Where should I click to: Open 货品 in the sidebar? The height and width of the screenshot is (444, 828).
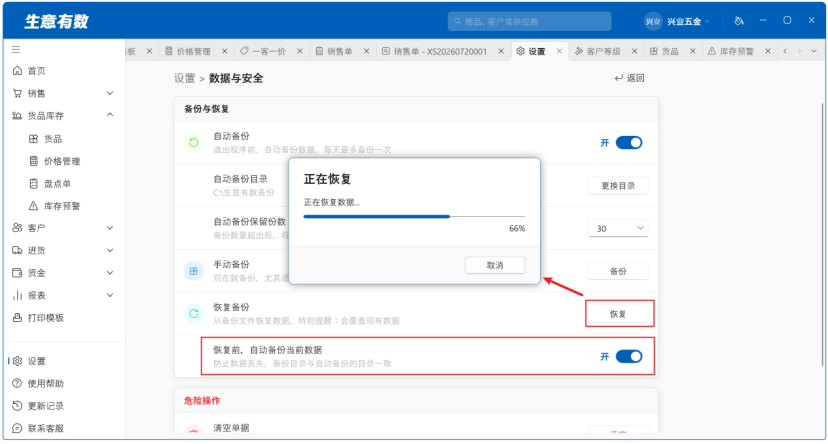click(x=53, y=139)
